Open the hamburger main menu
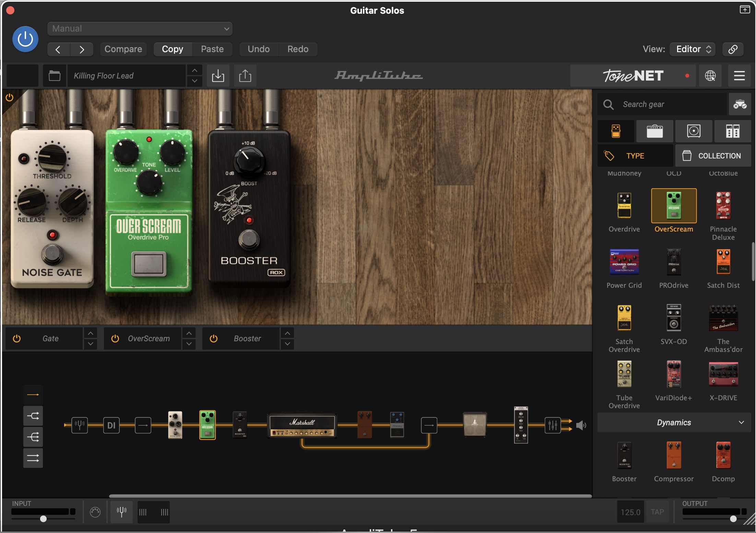756x533 pixels. (739, 75)
